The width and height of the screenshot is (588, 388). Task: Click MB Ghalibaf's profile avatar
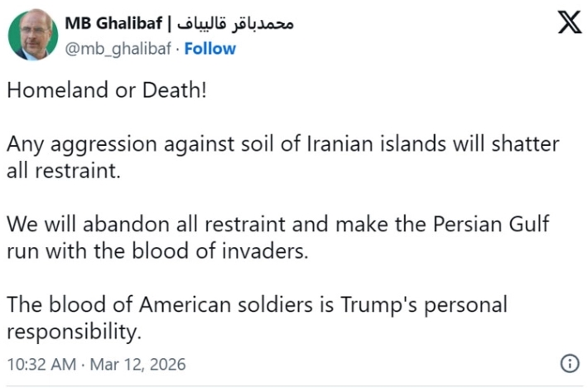pos(33,36)
